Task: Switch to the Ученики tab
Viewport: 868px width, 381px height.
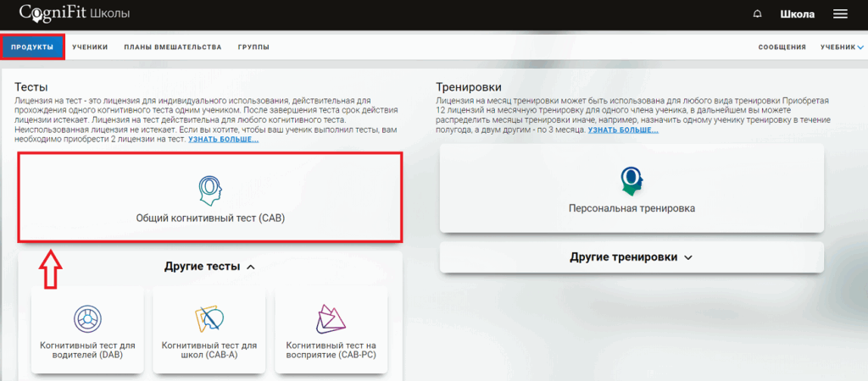Action: click(90, 47)
